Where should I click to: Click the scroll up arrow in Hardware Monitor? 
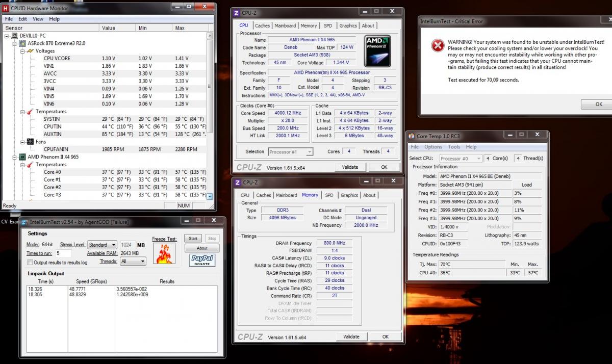pyautogui.click(x=210, y=36)
